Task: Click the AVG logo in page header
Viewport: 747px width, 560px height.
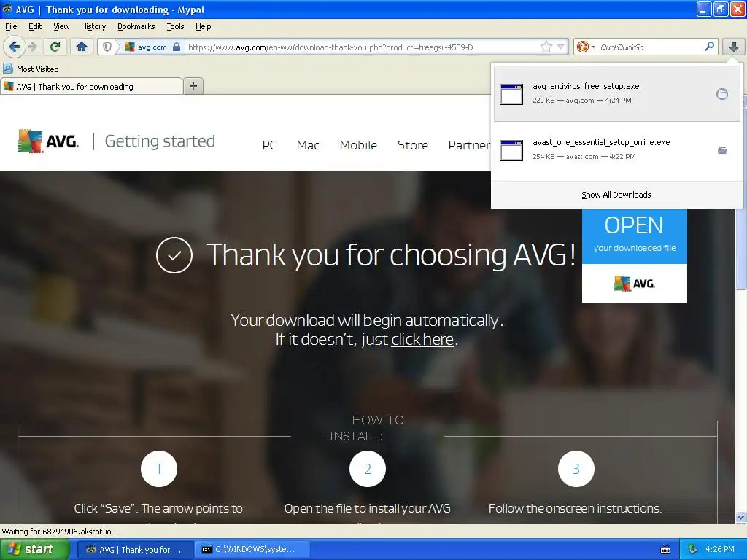Action: pyautogui.click(x=48, y=141)
